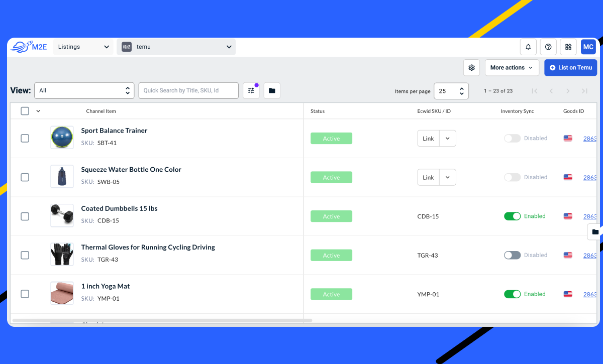Click the Quick Search input field
This screenshot has height=364, width=603.
(x=188, y=91)
